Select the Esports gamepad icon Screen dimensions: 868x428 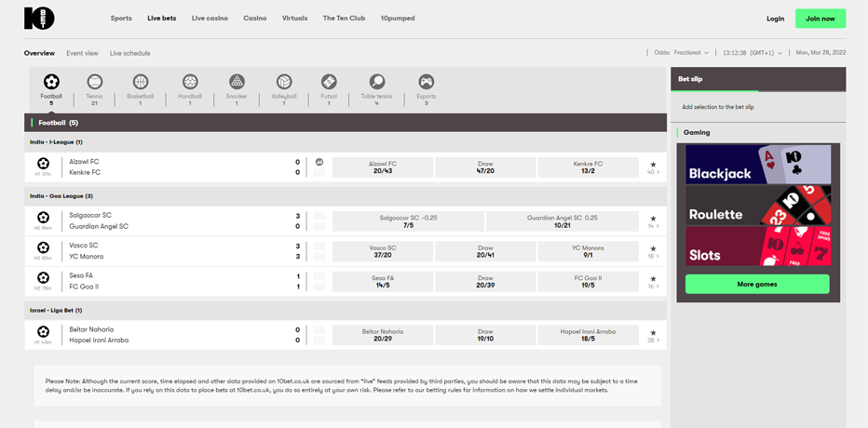[427, 83]
